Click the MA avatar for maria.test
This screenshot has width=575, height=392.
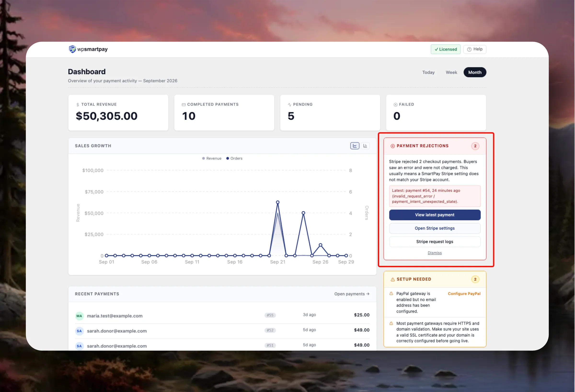pyautogui.click(x=79, y=316)
